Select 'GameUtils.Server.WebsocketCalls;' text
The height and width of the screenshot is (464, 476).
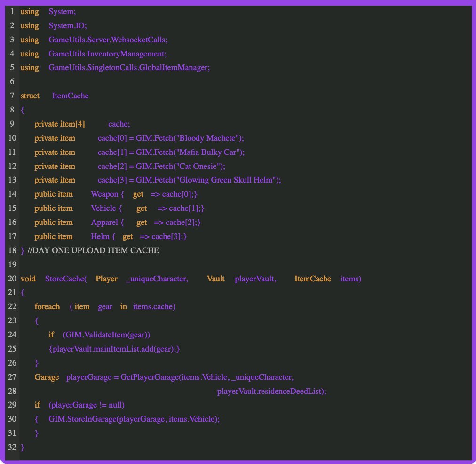pyautogui.click(x=108, y=40)
